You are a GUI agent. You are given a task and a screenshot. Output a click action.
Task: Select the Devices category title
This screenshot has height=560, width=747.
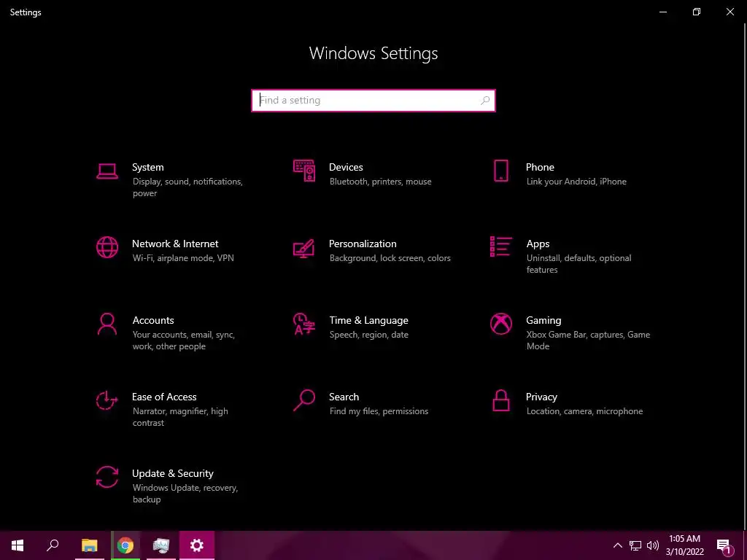tap(346, 167)
